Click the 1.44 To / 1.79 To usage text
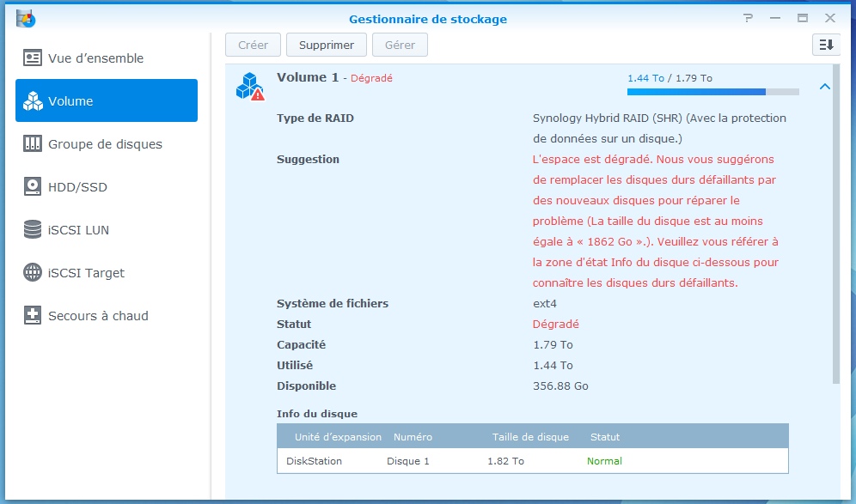The height and width of the screenshot is (504, 856). click(670, 78)
